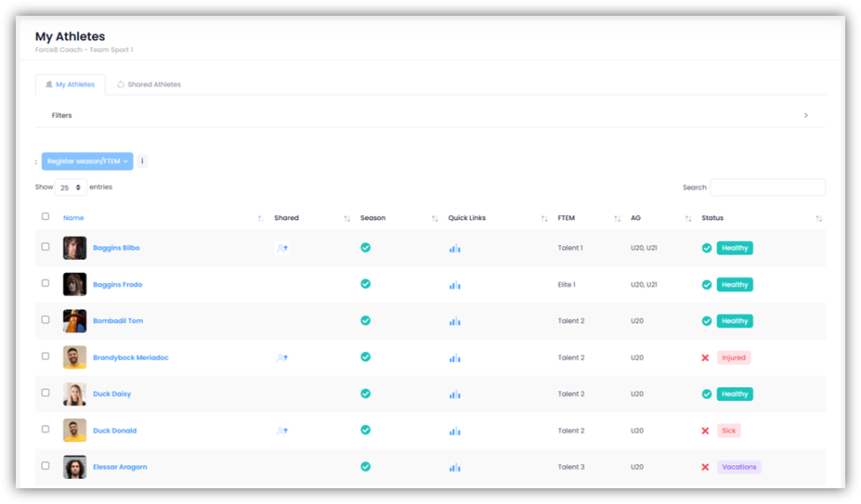Click the shared icon for Brandybock Meriadoc

(283, 357)
